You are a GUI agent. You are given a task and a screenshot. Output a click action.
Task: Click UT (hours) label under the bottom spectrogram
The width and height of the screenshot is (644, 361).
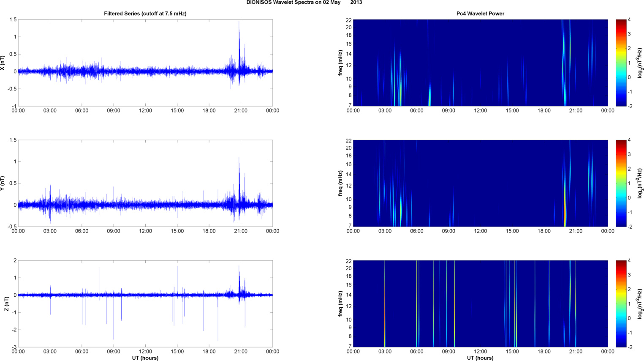480,358
